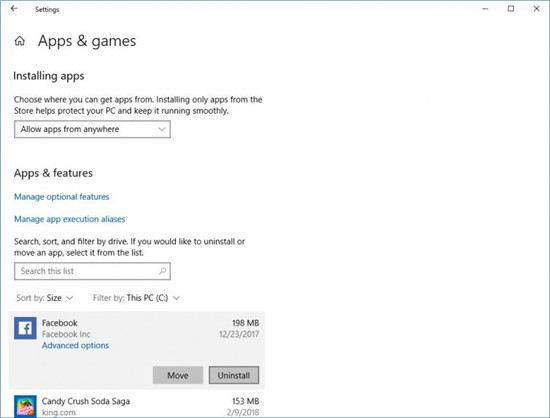Click into the Search this list field
The width and height of the screenshot is (550, 418).
[92, 271]
